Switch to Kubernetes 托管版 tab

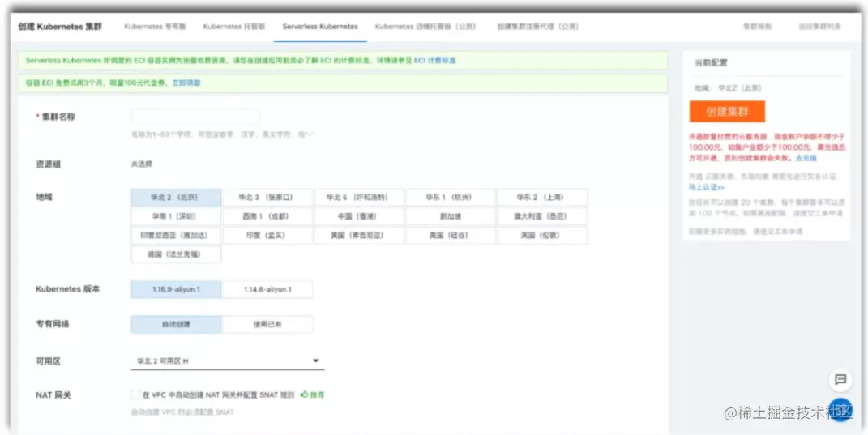tap(234, 27)
